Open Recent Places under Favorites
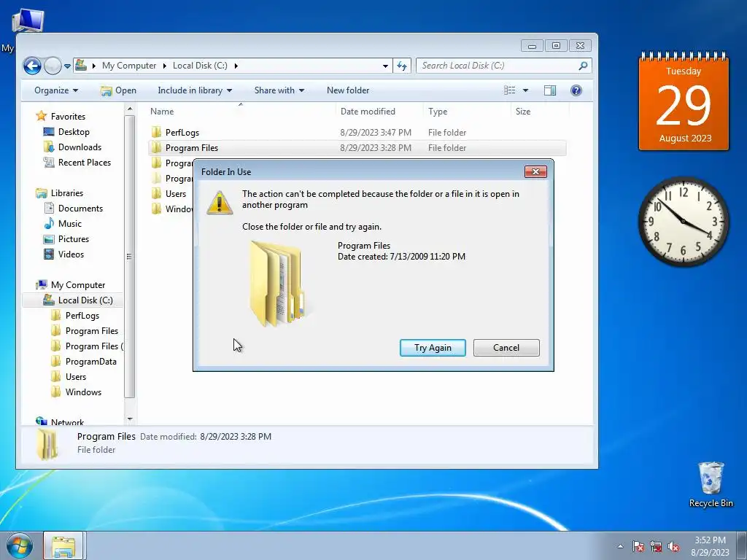The height and width of the screenshot is (560, 747). click(x=85, y=163)
